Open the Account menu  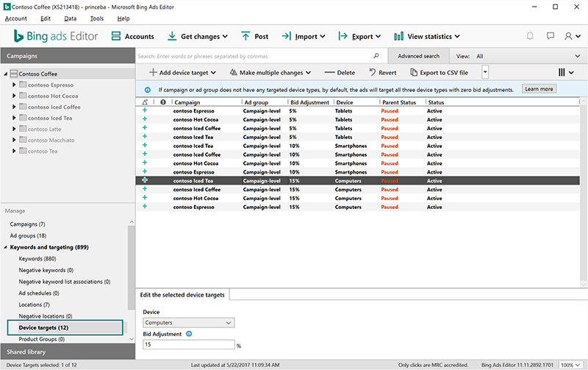click(x=15, y=18)
